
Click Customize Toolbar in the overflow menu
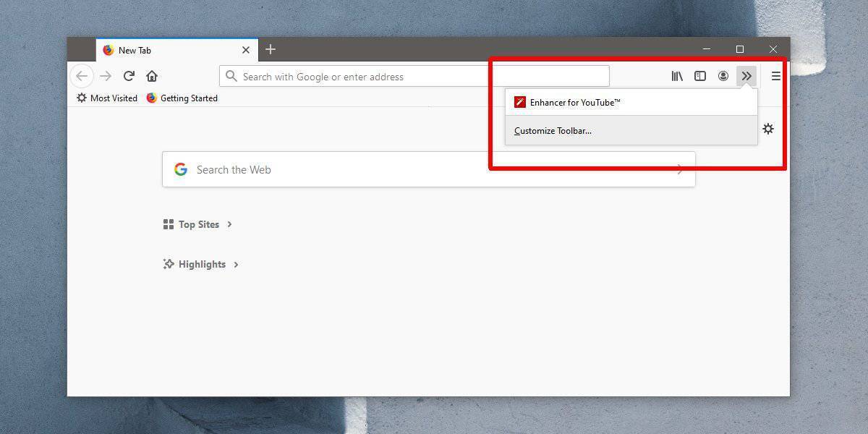[553, 131]
